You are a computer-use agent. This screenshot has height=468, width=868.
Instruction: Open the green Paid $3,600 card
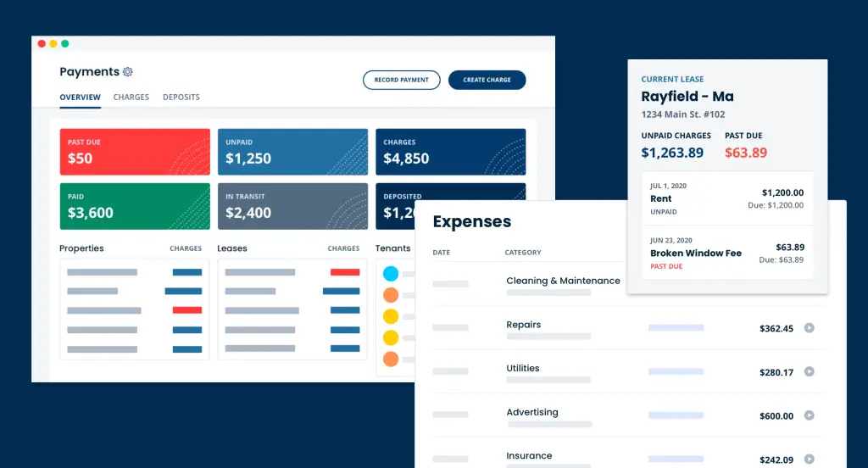click(135, 206)
